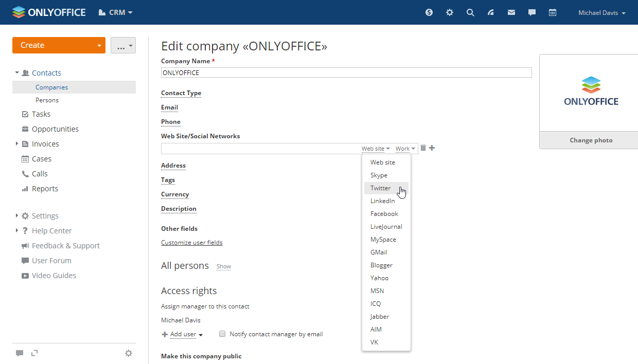Viewport: 638px width, 364px height.
Task: Open the Work category dropdown
Action: (405, 149)
